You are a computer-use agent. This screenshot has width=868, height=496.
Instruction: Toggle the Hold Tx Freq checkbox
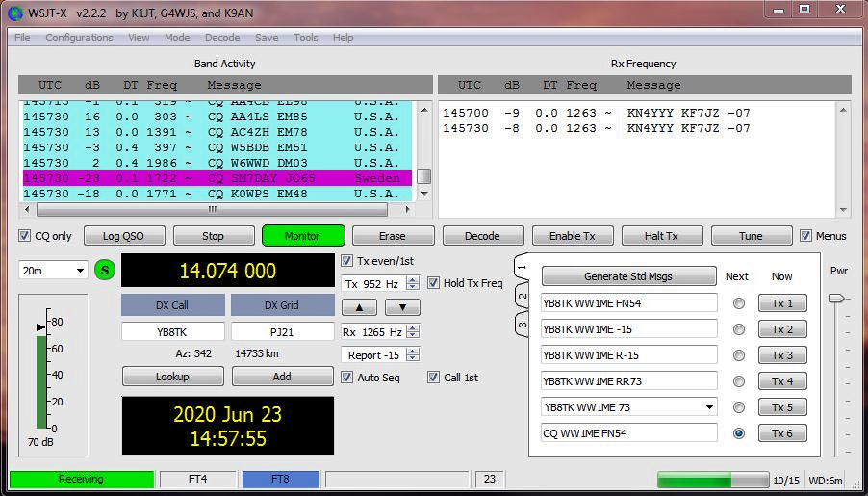pyautogui.click(x=434, y=283)
